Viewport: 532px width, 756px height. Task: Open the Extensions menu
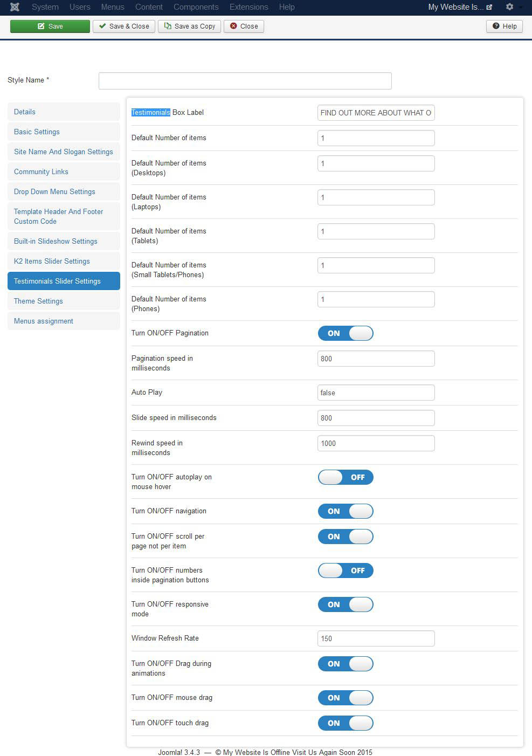248,7
